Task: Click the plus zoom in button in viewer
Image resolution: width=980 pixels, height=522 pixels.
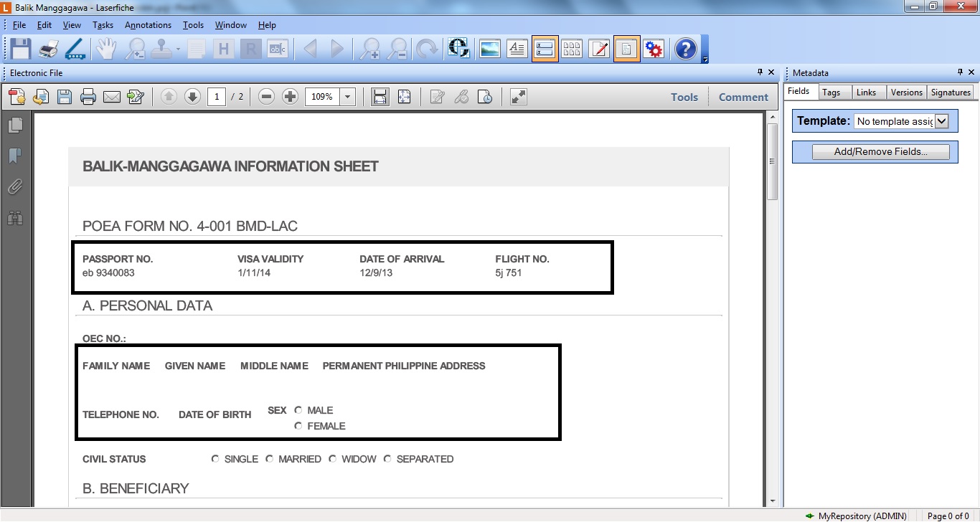Action: (290, 97)
